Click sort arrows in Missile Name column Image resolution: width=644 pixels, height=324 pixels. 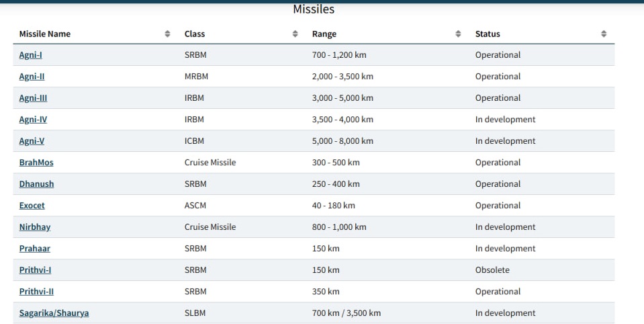tap(167, 34)
